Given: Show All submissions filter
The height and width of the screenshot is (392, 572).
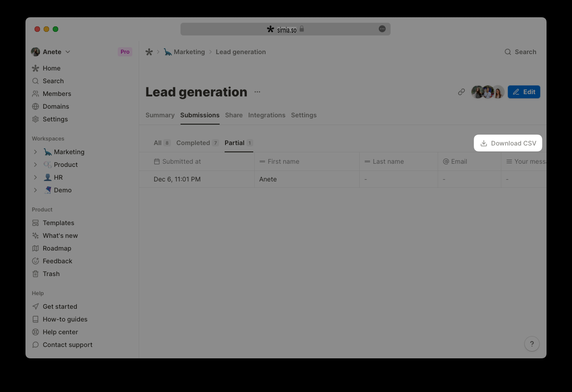Looking at the screenshot, I should tap(162, 143).
